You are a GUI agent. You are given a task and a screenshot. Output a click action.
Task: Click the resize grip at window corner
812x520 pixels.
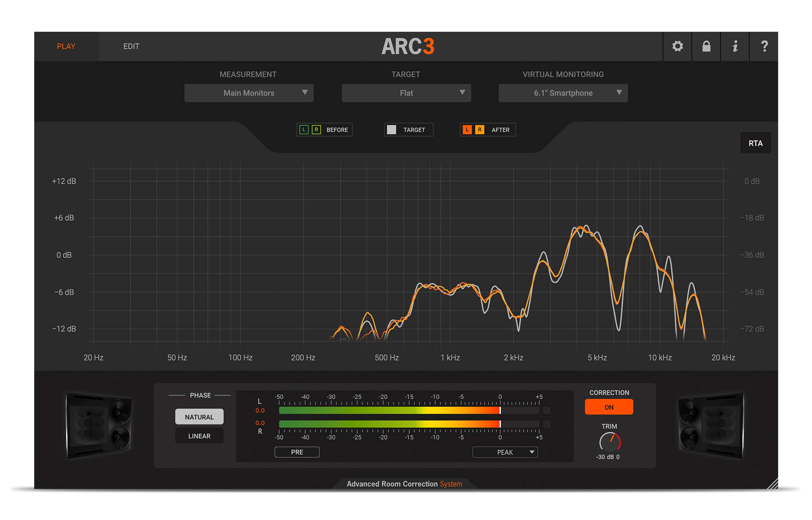point(772,484)
